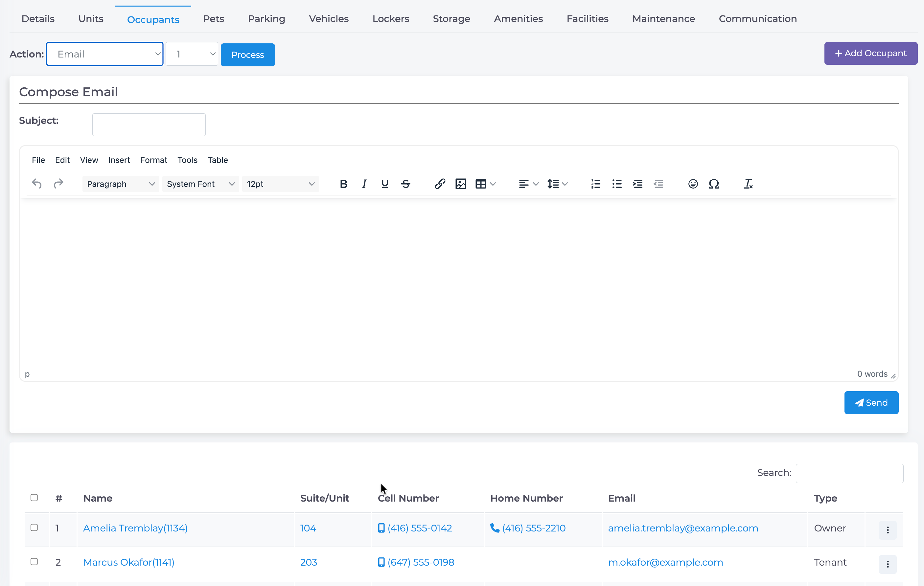Undo the last edit in the editor
The image size is (924, 586).
coord(37,184)
